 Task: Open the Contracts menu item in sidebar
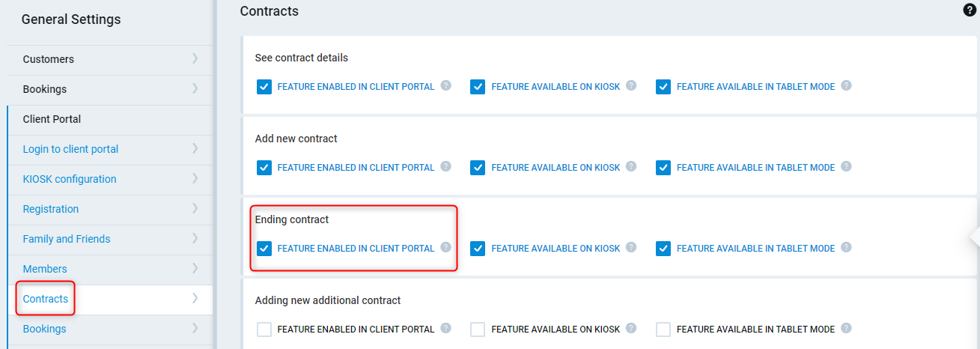(46, 299)
